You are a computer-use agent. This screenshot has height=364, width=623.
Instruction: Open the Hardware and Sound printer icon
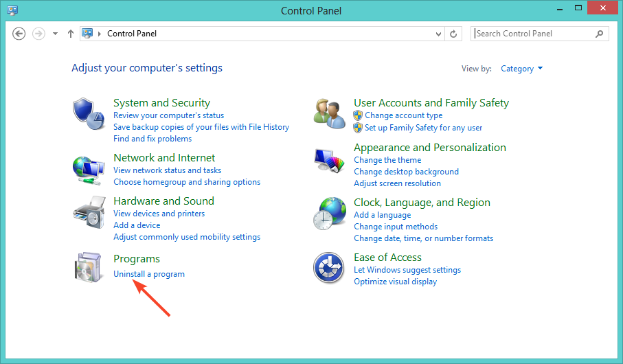89,212
